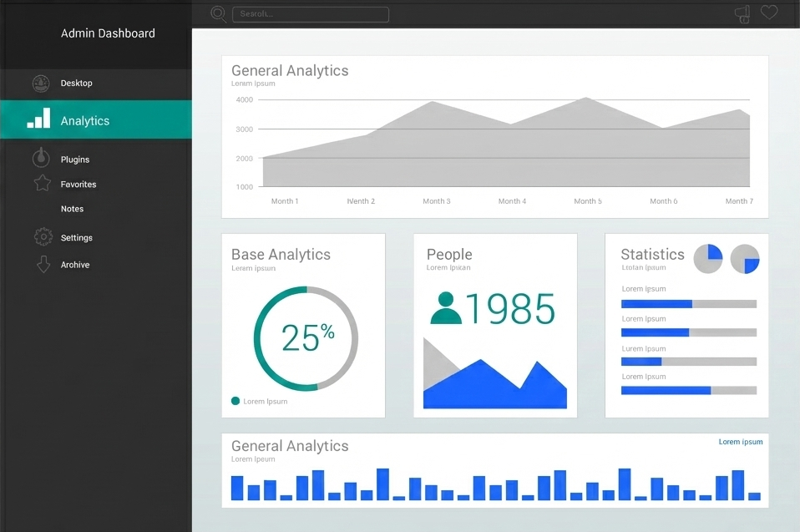Click the megaphone notification icon
The width and height of the screenshot is (800, 532).
point(742,13)
